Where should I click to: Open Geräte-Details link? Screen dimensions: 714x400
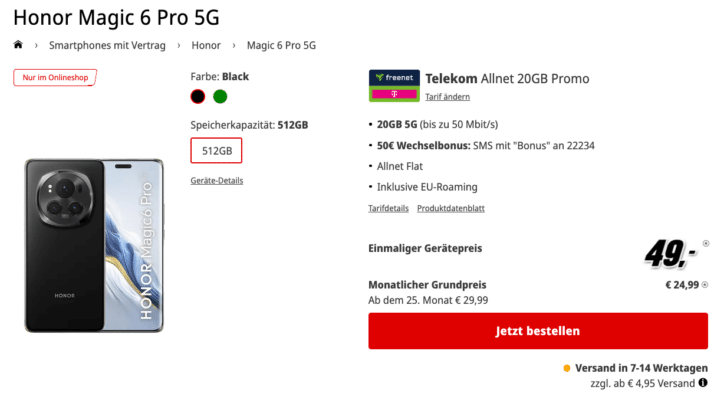pos(217,180)
